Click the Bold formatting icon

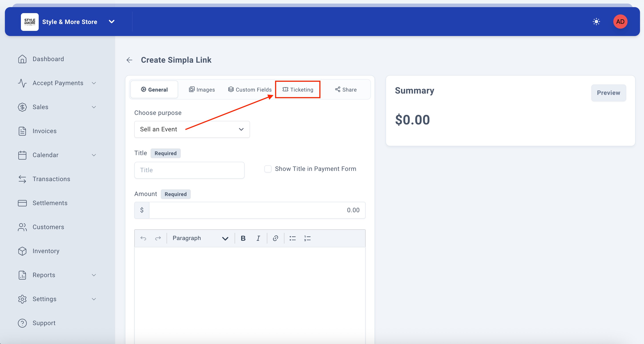coord(243,238)
